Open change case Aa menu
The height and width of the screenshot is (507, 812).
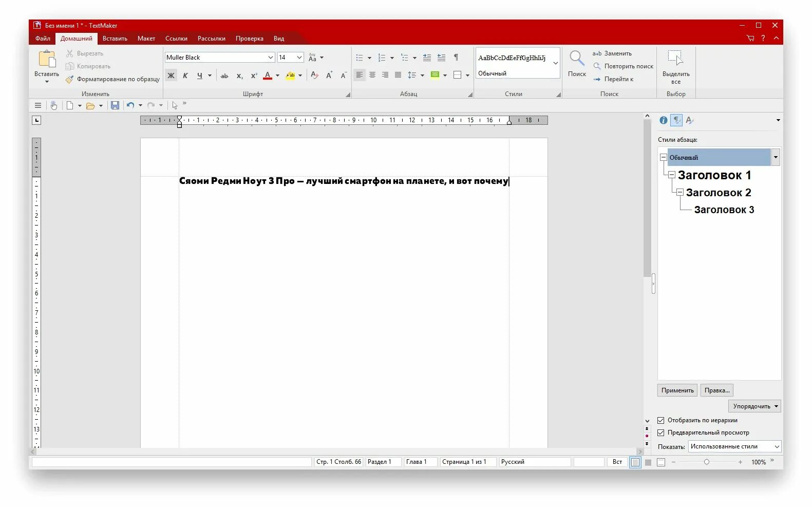pyautogui.click(x=316, y=58)
